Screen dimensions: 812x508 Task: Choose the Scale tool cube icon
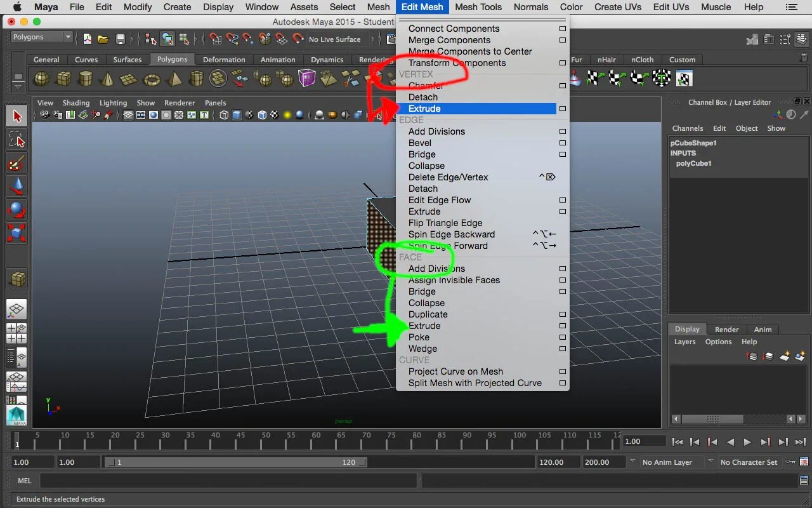coord(17,232)
